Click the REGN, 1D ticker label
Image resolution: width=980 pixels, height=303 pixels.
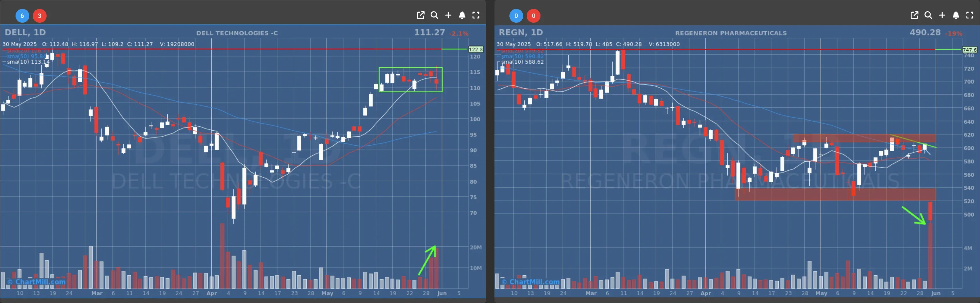point(521,32)
